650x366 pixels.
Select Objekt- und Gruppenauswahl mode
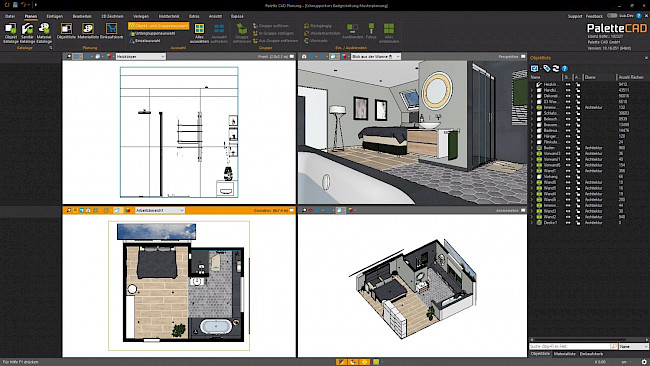coord(159,26)
